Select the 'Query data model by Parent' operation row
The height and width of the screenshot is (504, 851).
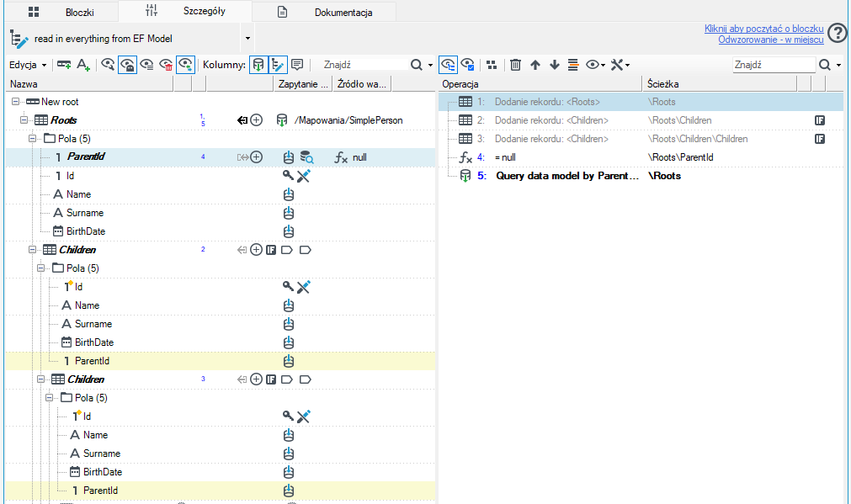pyautogui.click(x=641, y=176)
